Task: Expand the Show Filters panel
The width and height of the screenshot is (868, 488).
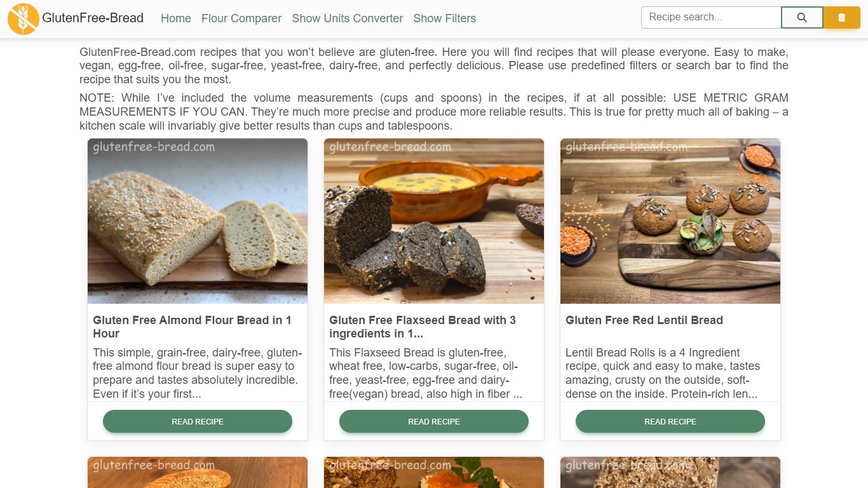Action: pyautogui.click(x=445, y=18)
